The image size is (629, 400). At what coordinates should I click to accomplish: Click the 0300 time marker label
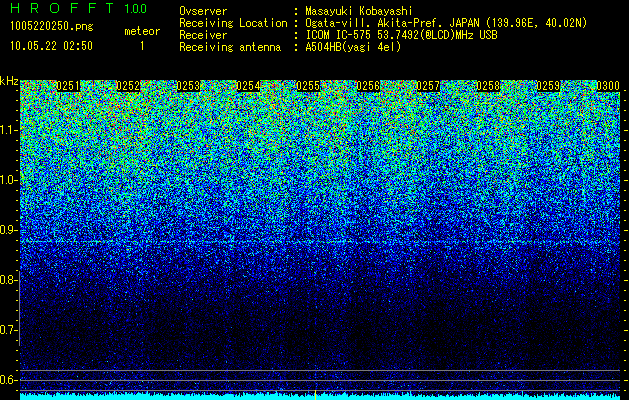[x=608, y=86]
